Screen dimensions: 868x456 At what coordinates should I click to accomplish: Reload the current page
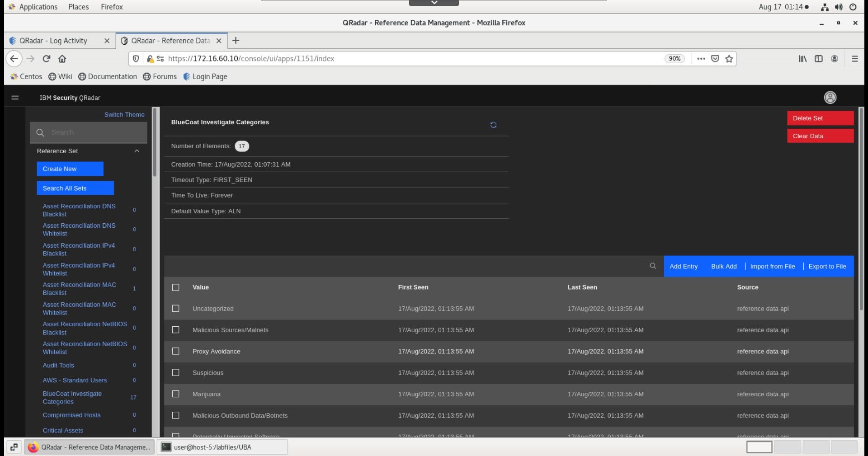coord(46,59)
